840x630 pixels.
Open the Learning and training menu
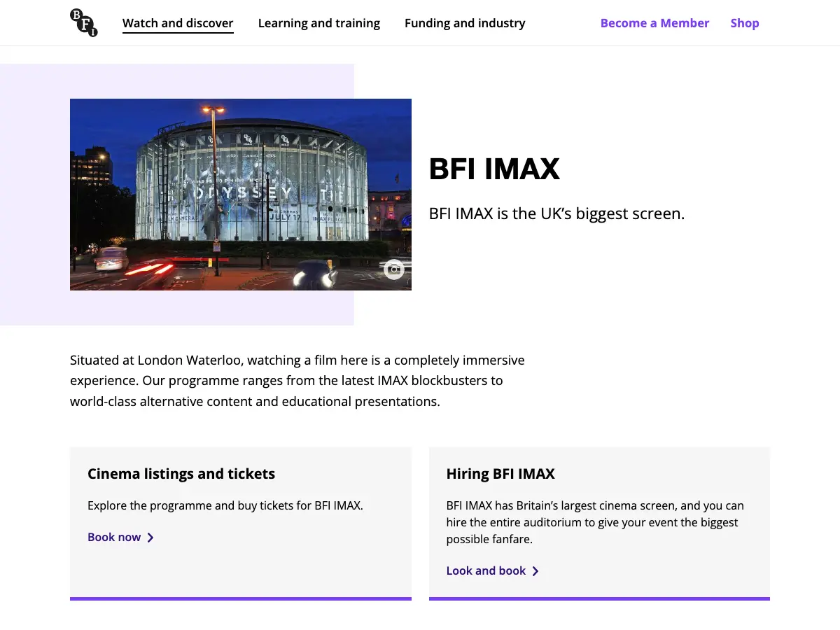[x=319, y=23]
